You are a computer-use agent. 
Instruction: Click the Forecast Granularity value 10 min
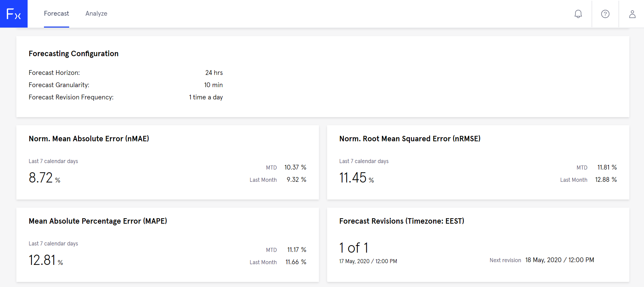214,85
